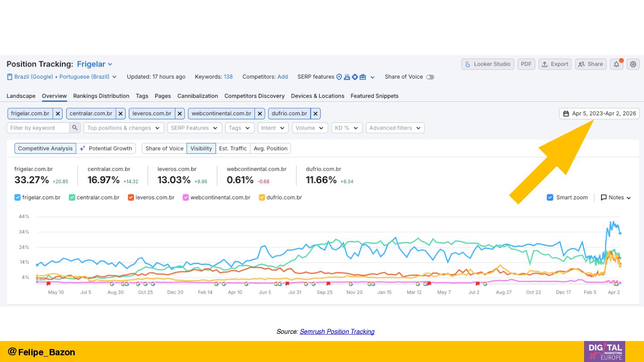The image size is (644, 362).
Task: Click the Notes speech bubble icon
Action: (604, 198)
